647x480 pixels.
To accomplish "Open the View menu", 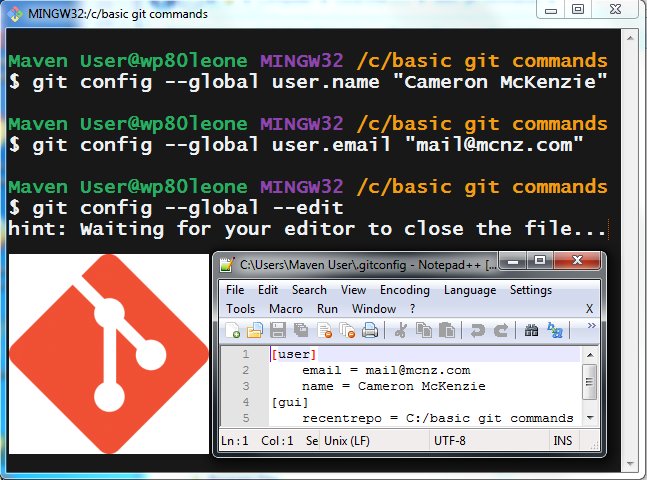I will point(353,290).
